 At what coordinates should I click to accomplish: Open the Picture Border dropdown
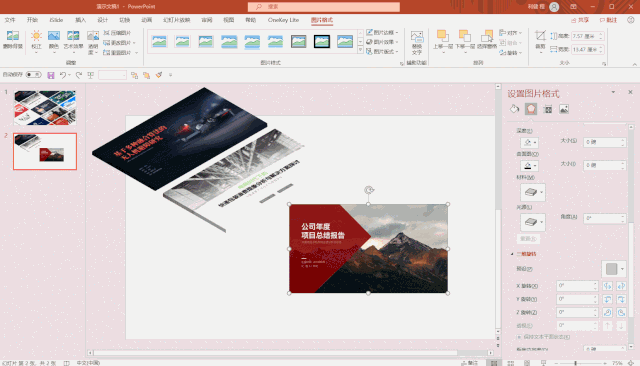point(382,32)
